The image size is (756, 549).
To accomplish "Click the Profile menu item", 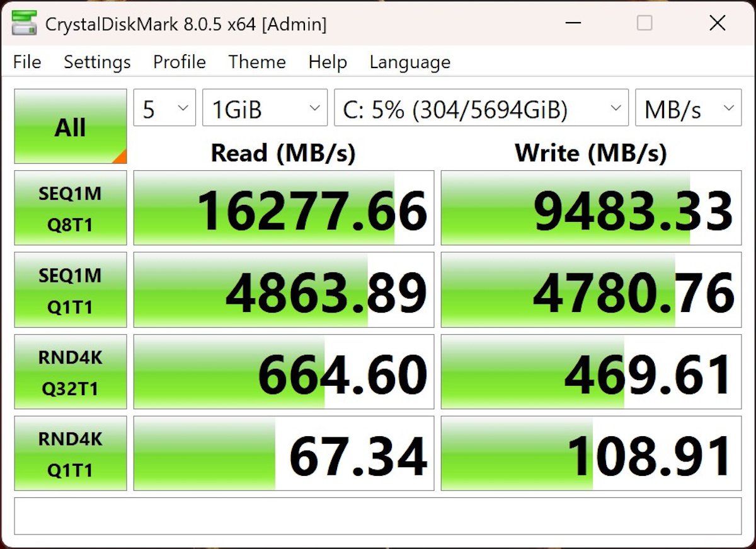I will [x=179, y=62].
